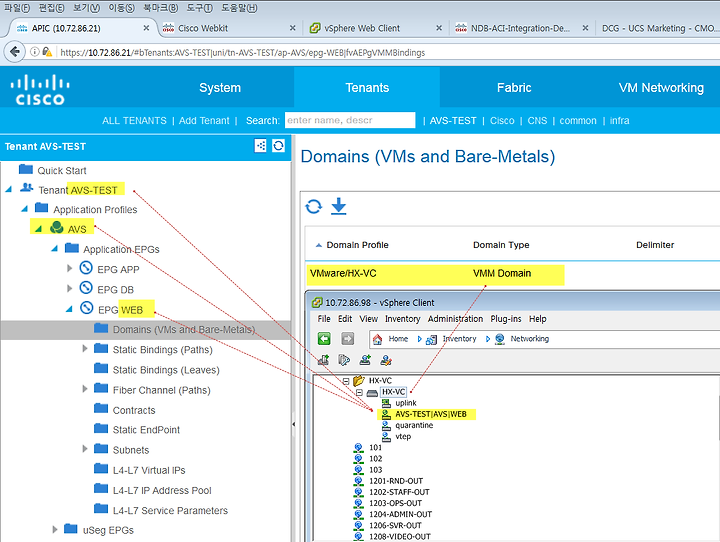Refresh the Tenant AVS-TEST navigation pane
Viewport: 720px width, 542px height.
(x=278, y=146)
